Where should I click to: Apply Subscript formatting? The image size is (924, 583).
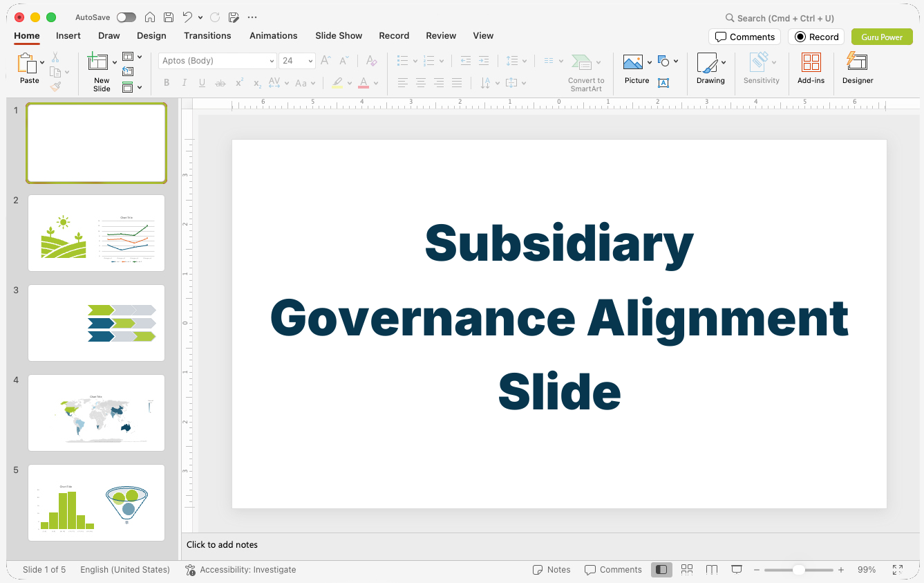(x=257, y=83)
